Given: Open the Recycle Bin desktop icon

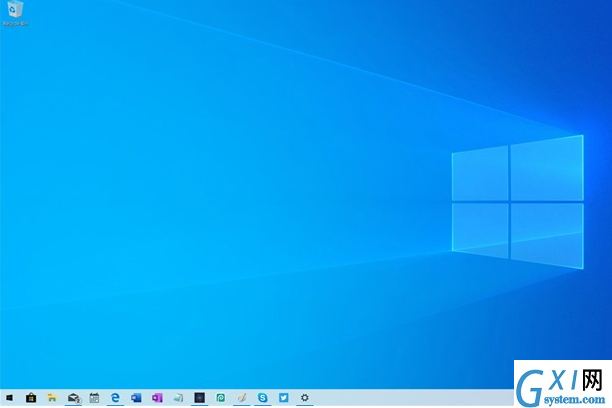Looking at the screenshot, I should (15, 13).
